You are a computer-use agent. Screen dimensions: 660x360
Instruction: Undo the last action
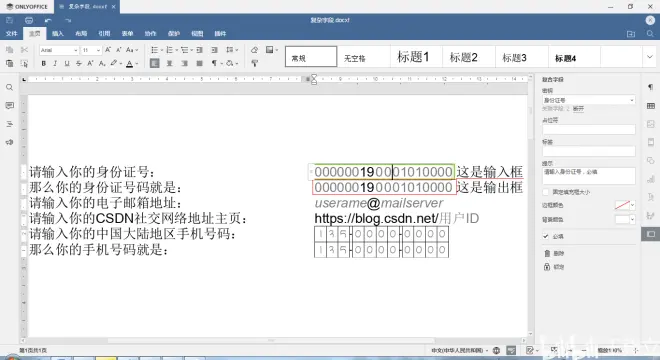point(48,20)
